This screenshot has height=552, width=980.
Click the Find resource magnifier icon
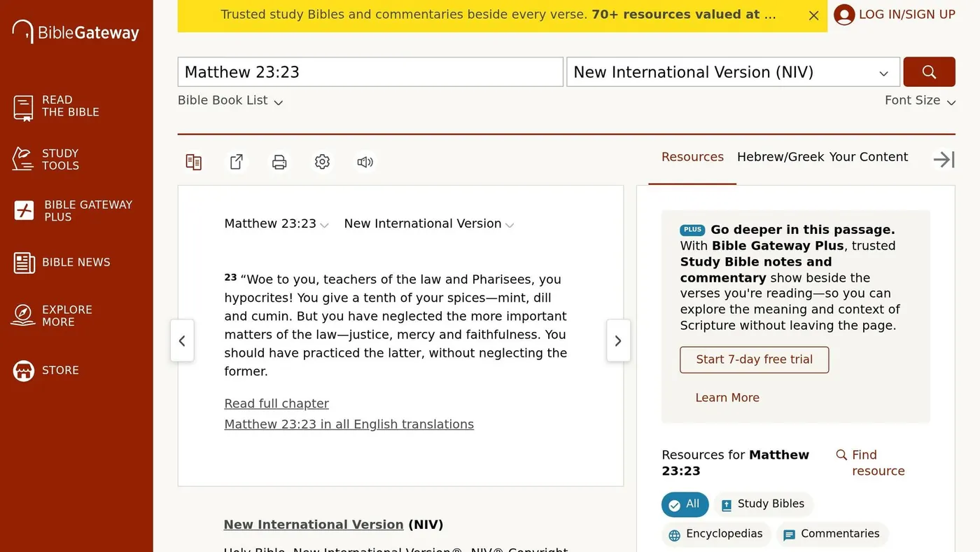tap(841, 455)
